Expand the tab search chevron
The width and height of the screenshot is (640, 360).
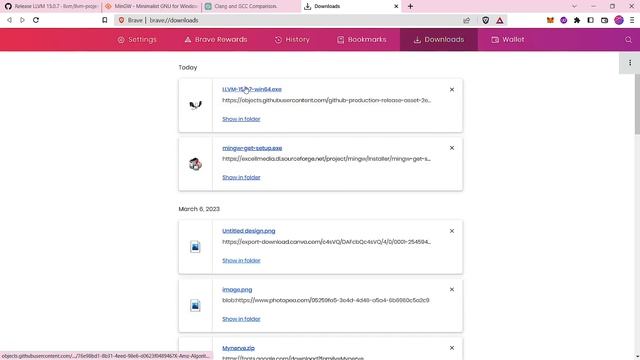tap(574, 7)
